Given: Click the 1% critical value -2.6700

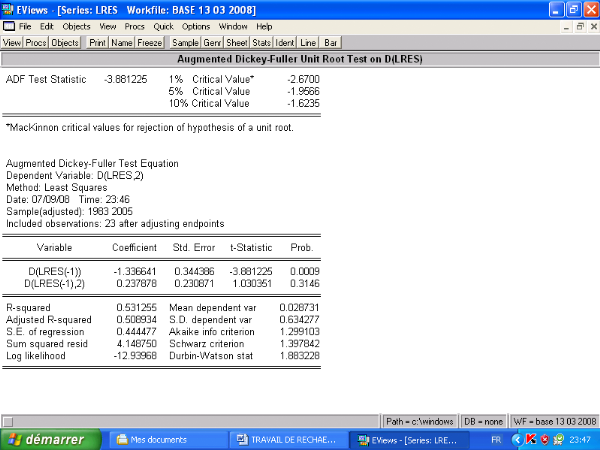Looking at the screenshot, I should tap(303, 79).
